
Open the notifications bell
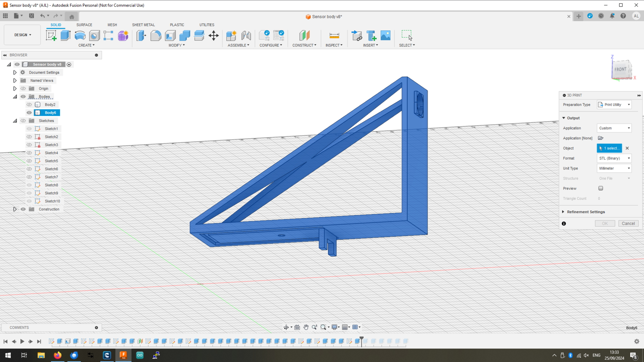coord(612,16)
